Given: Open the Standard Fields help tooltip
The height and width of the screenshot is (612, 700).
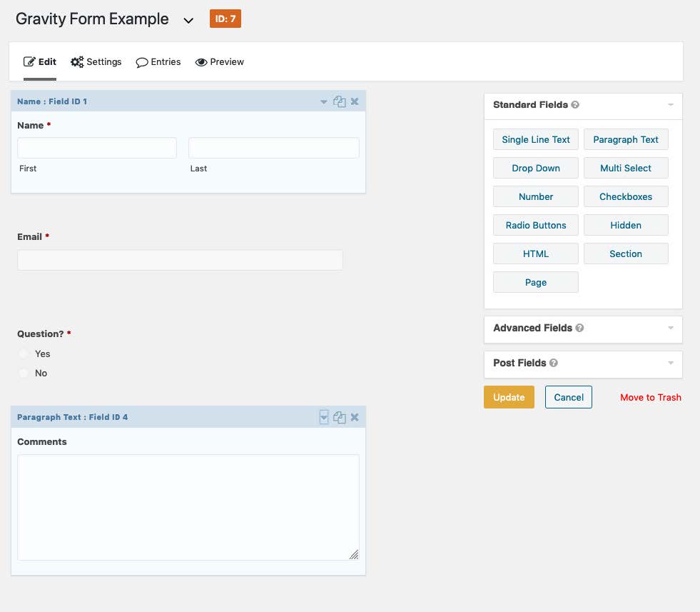Looking at the screenshot, I should click(575, 105).
